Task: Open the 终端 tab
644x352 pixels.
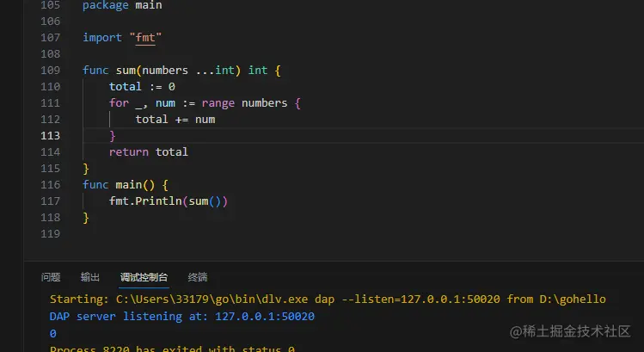Action: coord(198,277)
